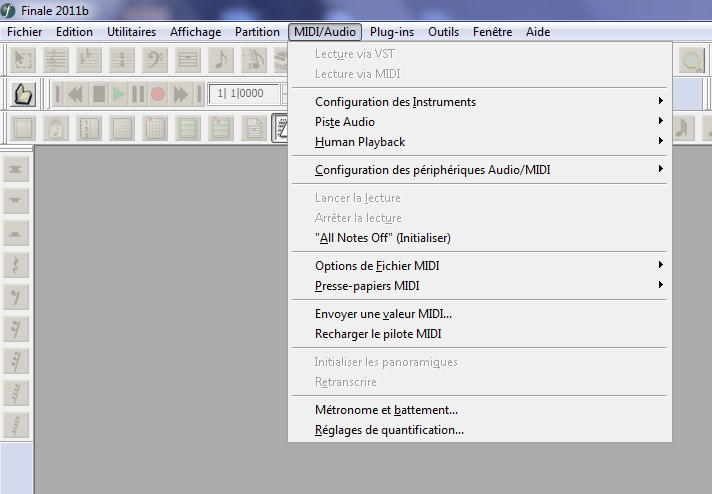Choose the thirty-second rest icon
The image size is (712, 494).
click(x=16, y=361)
